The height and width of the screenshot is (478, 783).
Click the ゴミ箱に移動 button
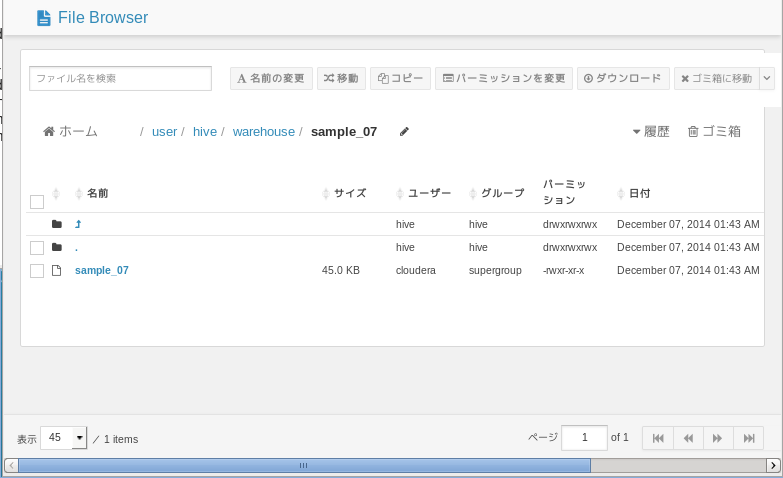(x=717, y=78)
